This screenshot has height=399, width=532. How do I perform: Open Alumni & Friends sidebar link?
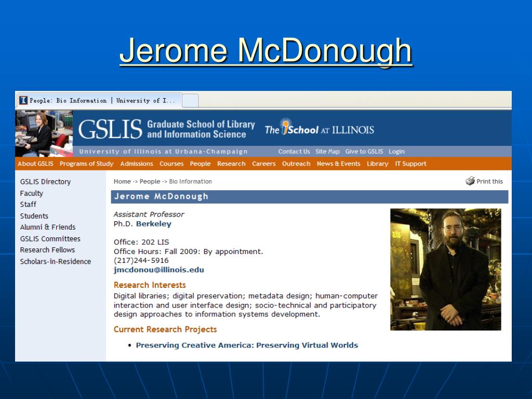click(x=48, y=228)
